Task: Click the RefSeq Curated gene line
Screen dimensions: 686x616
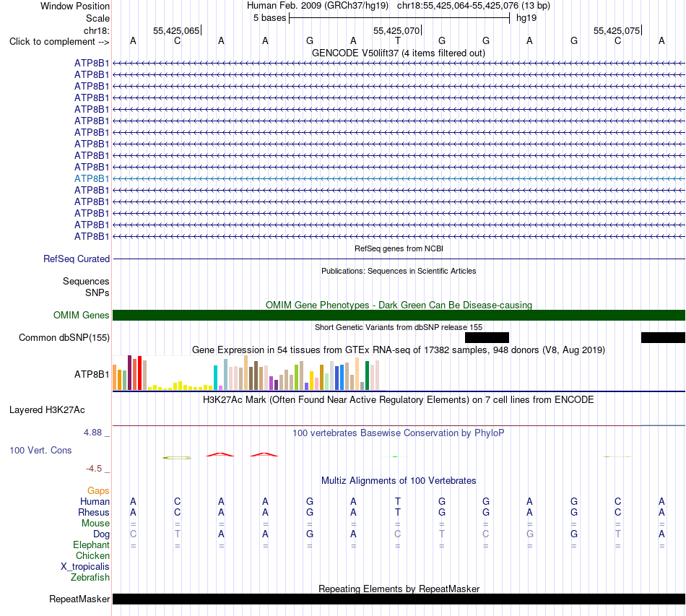Action: (x=399, y=259)
